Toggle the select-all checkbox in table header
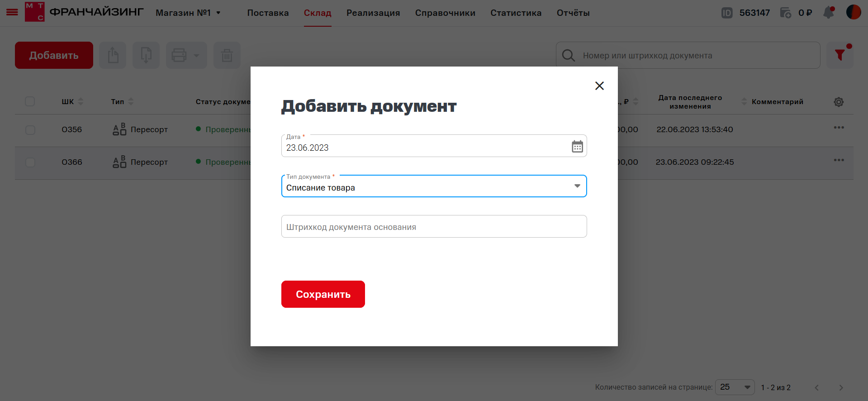Viewport: 868px width, 401px height. 30,101
